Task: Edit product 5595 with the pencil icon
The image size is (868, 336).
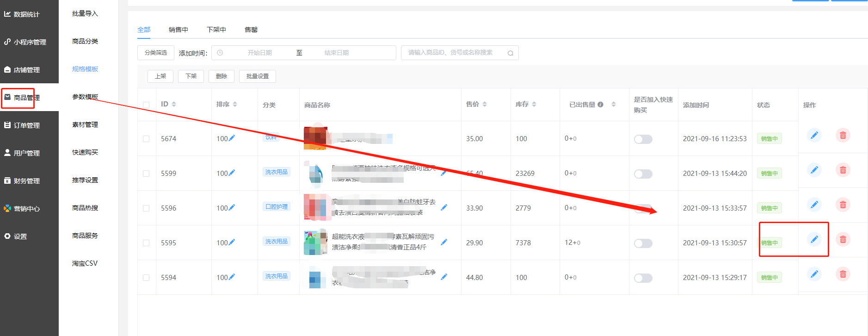Action: pyautogui.click(x=814, y=239)
